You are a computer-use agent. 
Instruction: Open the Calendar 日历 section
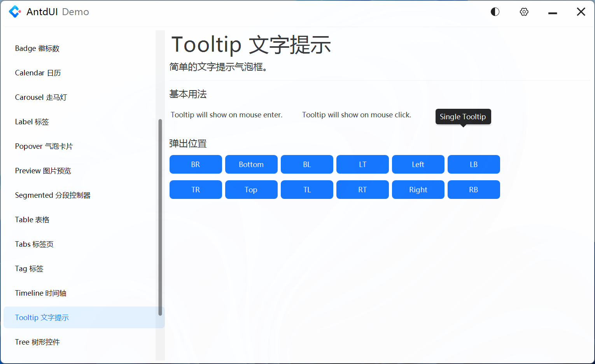pos(38,73)
